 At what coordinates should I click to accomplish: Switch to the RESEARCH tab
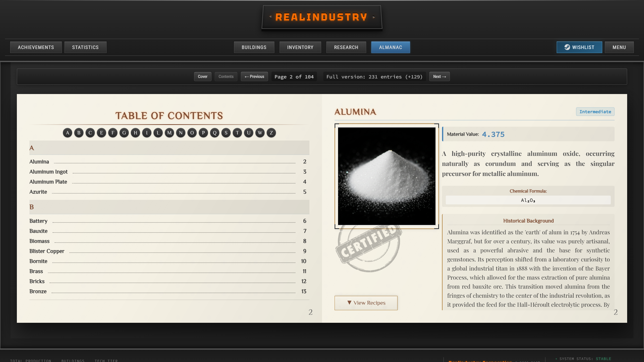(346, 47)
